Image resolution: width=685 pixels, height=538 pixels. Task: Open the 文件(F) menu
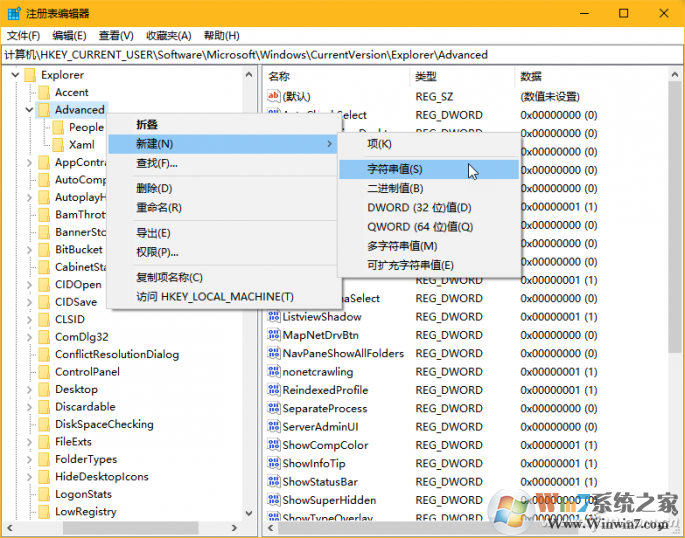pyautogui.click(x=23, y=35)
